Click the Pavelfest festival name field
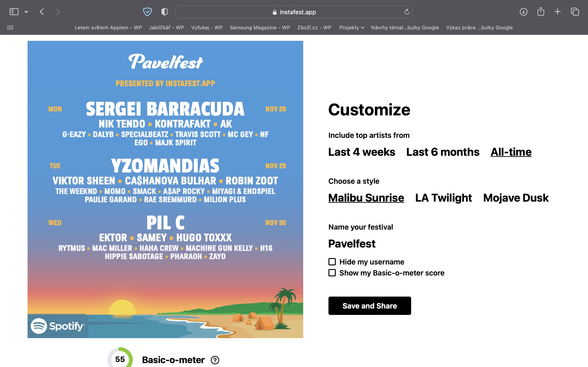The image size is (588, 367). point(352,244)
